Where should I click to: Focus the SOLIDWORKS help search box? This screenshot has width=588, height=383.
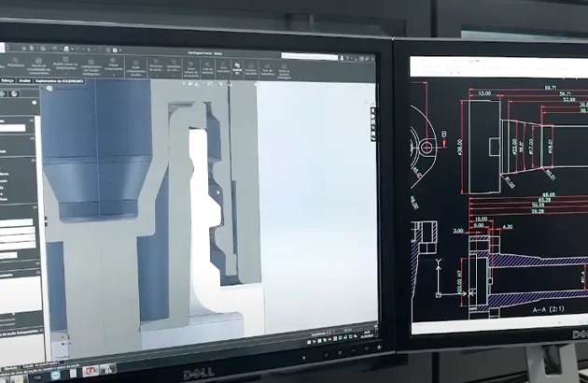point(309,57)
